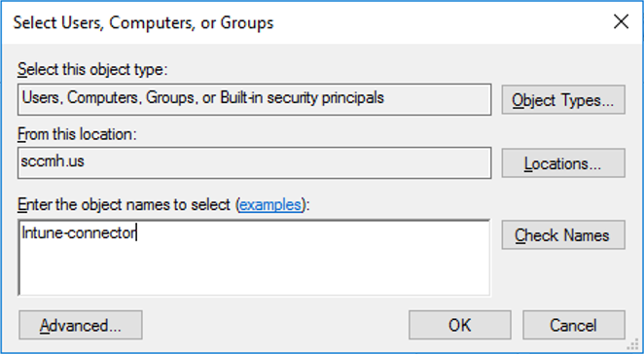The image size is (644, 354).
Task: Dismiss the dialog with Cancel
Action: (573, 325)
